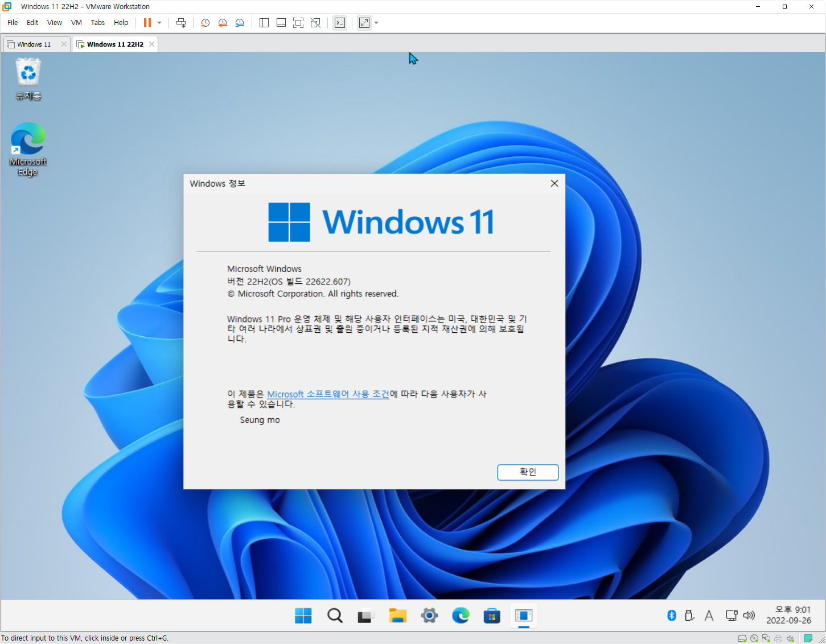Open the volume tray icon
826x644 pixels.
click(x=749, y=616)
